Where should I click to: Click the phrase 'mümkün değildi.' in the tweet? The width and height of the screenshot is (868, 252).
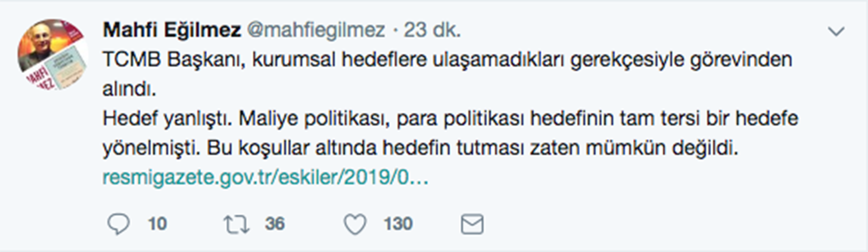coord(662,148)
